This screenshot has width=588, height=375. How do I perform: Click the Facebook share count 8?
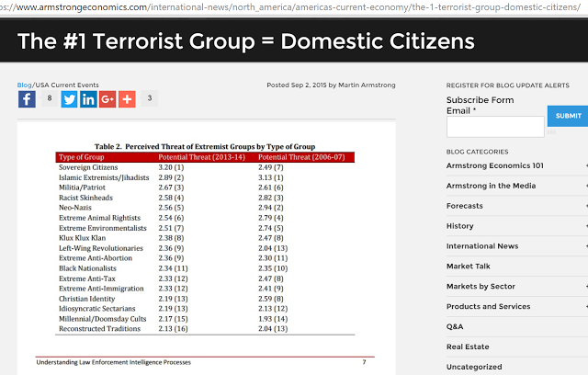click(x=50, y=98)
